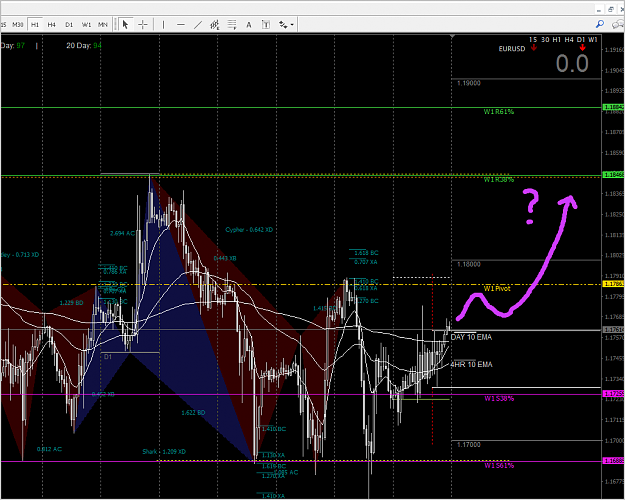This screenshot has width=625, height=500.
Task: Open the chat bubbles icon
Action: pyautogui.click(x=617, y=24)
